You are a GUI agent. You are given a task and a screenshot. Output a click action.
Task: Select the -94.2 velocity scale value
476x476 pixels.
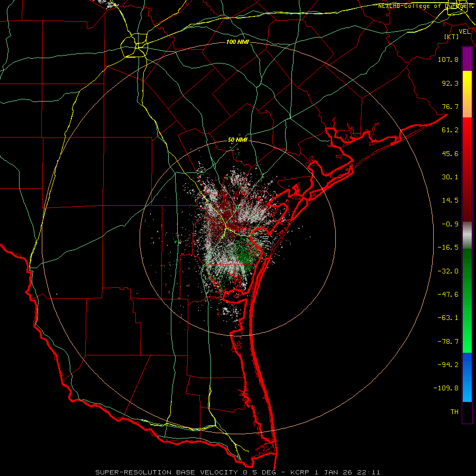coord(448,365)
